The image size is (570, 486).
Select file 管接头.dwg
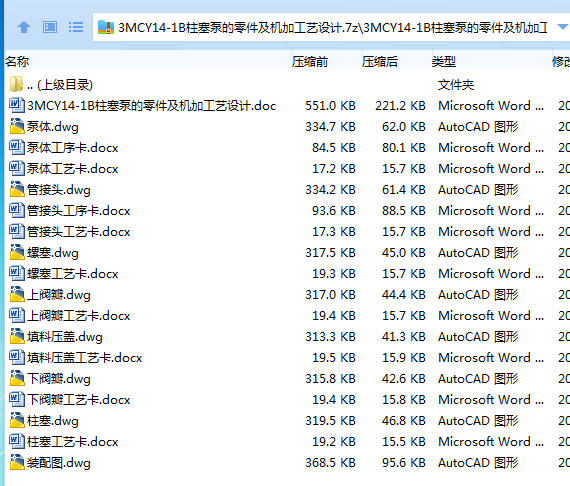coord(59,190)
